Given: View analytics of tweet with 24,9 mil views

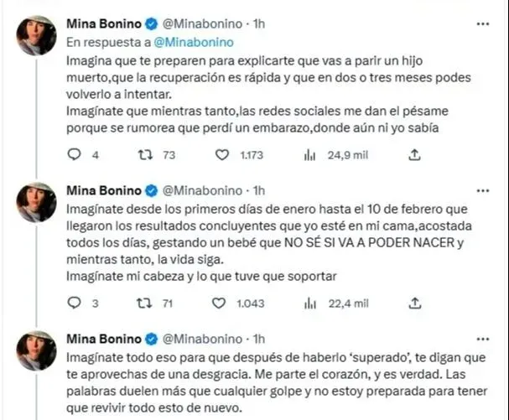Looking at the screenshot, I should [x=309, y=154].
